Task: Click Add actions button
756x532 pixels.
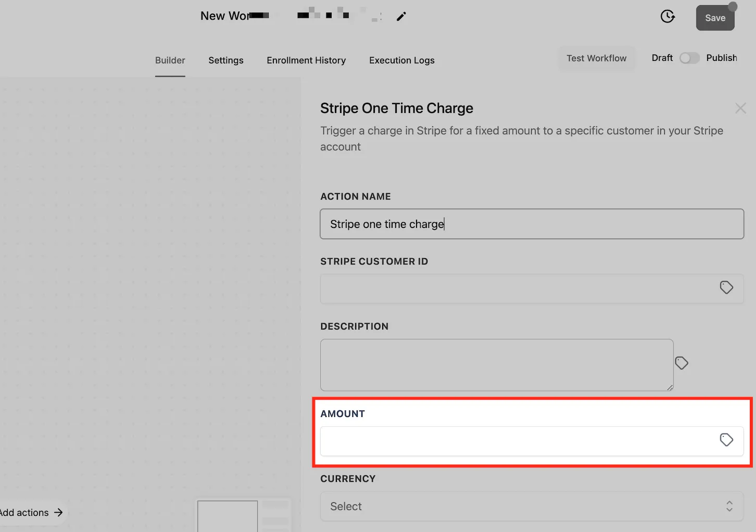Action: coord(31,513)
